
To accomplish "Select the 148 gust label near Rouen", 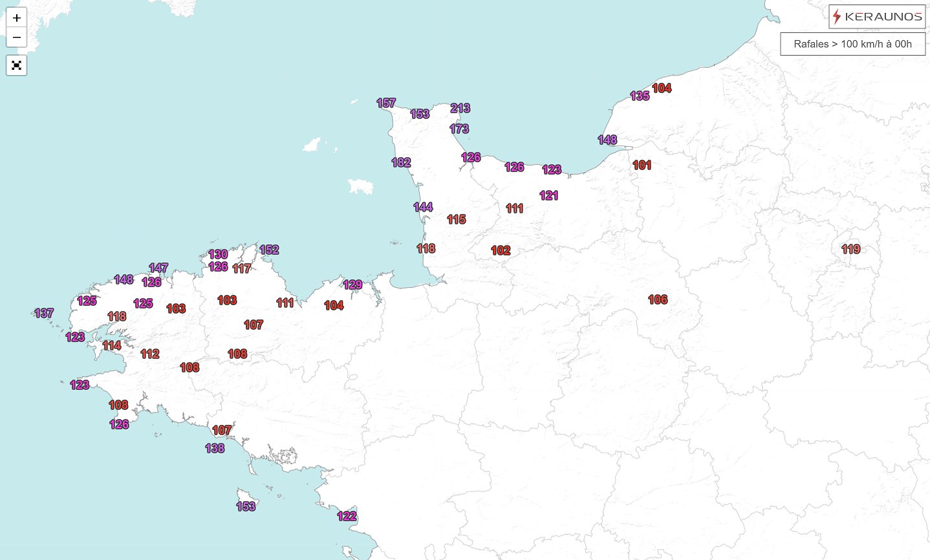I will tap(607, 139).
